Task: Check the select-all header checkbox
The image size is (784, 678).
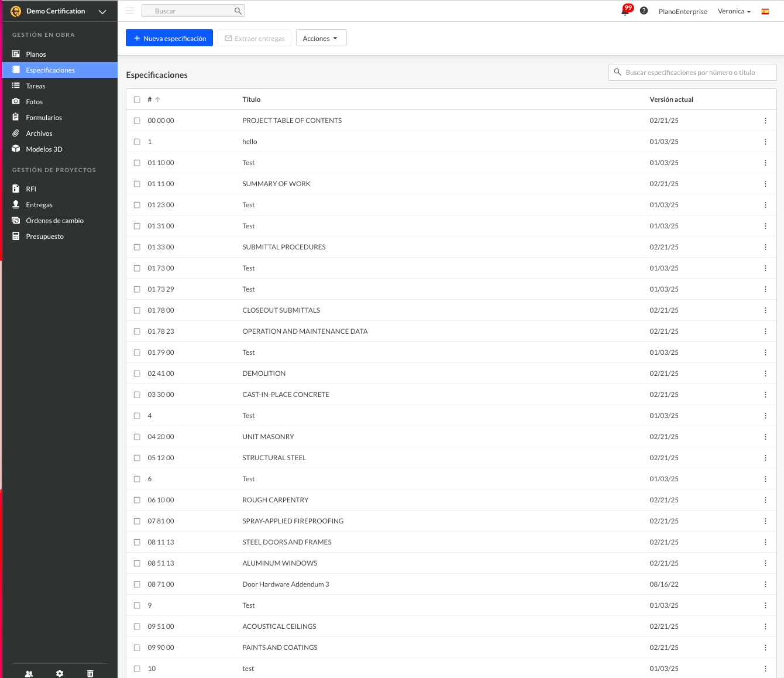Action: (x=137, y=100)
